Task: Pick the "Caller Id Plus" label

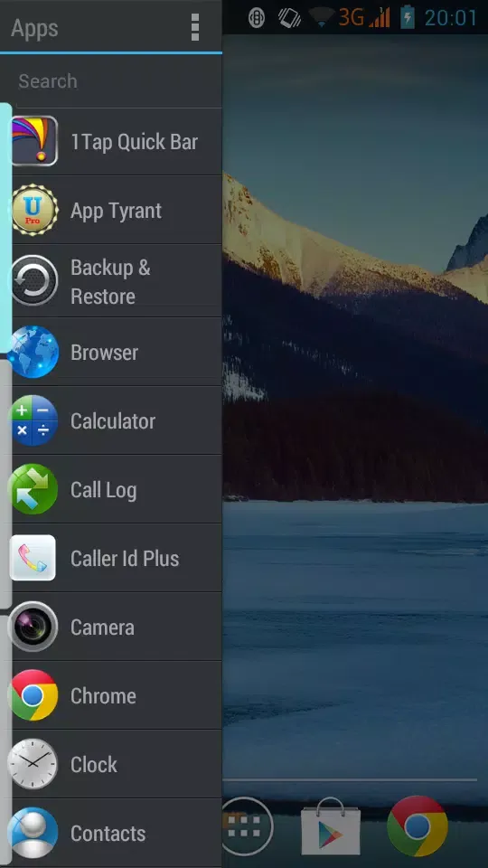Action: (x=125, y=559)
